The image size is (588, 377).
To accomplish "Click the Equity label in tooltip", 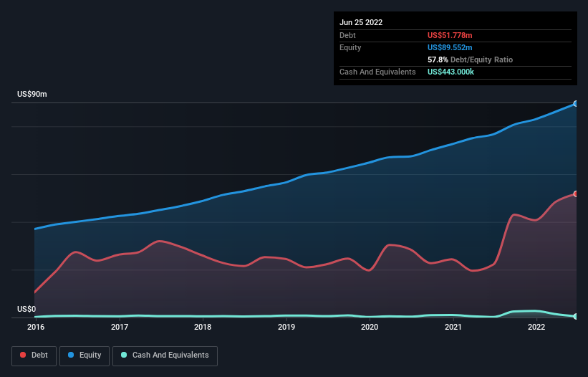I will pyautogui.click(x=350, y=47).
